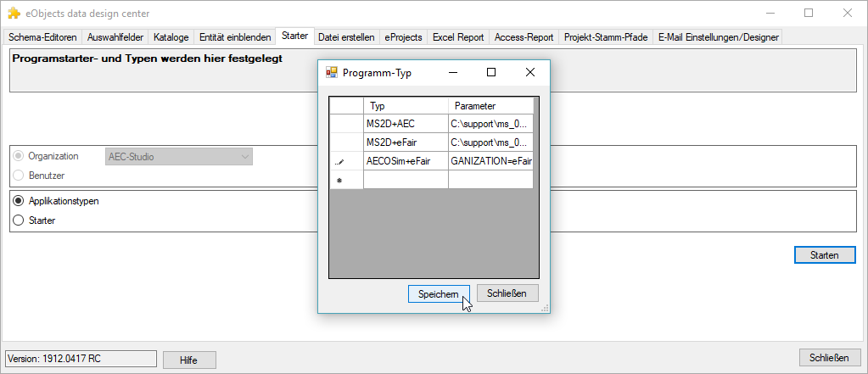The height and width of the screenshot is (374, 868).
Task: Click the empty Parameter cell in new row
Action: [x=490, y=180]
